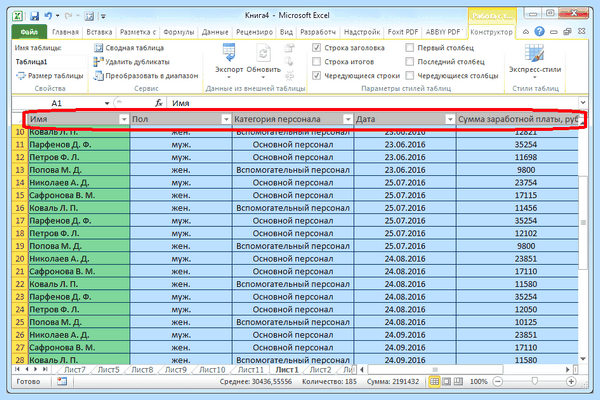The width and height of the screenshot is (600, 400).
Task: Click the Undo arrow icon
Action: [48, 16]
